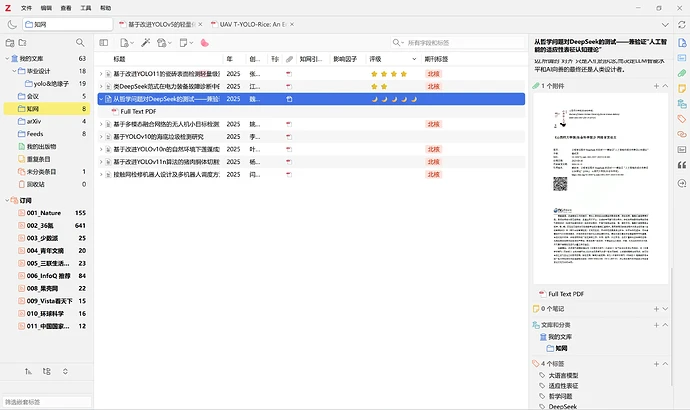690x410 pixels.
Task: Click add item by identifier wand
Action: 146,43
